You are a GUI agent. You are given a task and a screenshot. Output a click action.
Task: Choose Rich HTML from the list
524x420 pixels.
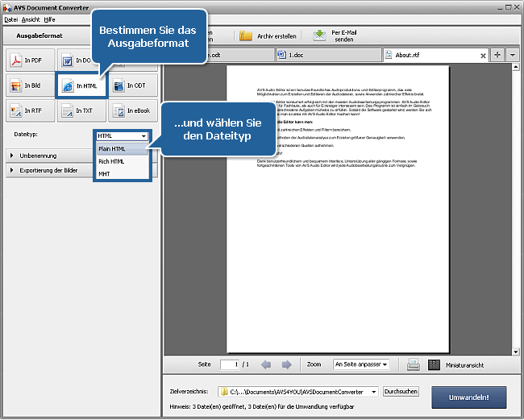coord(111,161)
